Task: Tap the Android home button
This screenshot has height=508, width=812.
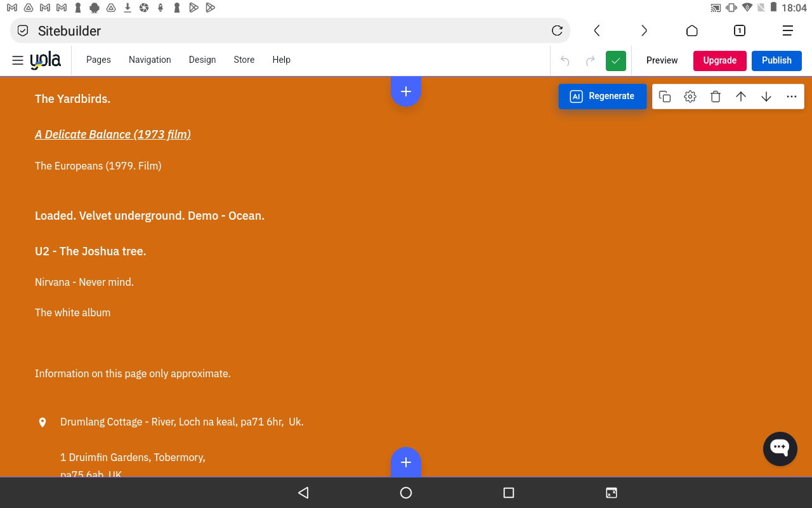Action: (x=406, y=492)
